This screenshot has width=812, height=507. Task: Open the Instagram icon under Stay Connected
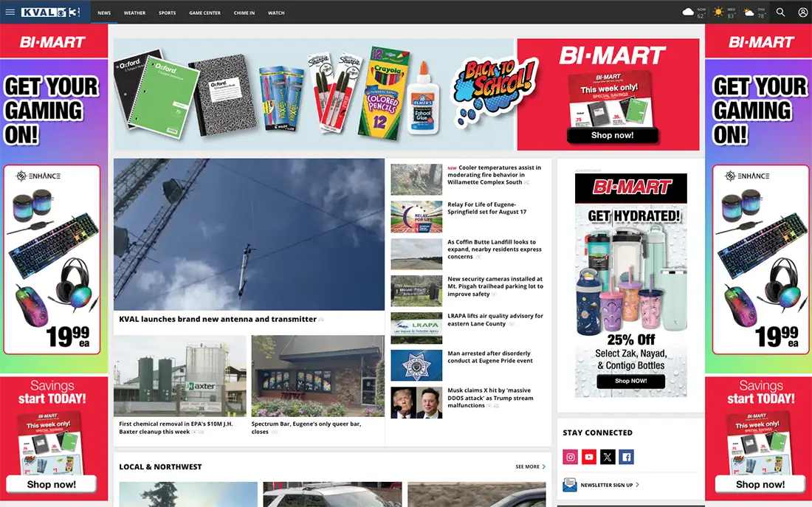click(x=570, y=457)
